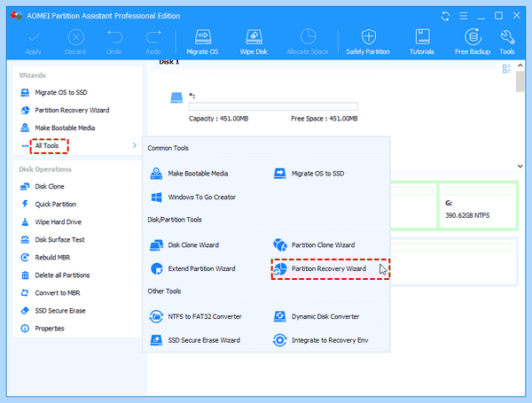
Task: Click the Apply toolbar button
Action: (34, 43)
